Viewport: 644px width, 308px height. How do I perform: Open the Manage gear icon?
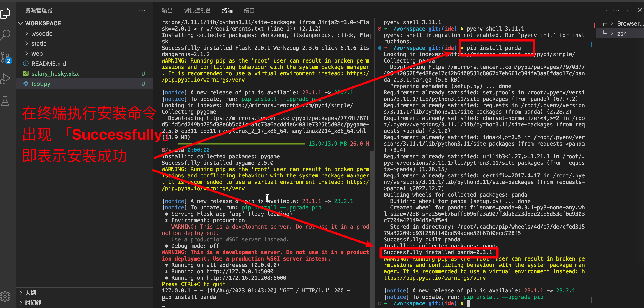(x=5, y=297)
